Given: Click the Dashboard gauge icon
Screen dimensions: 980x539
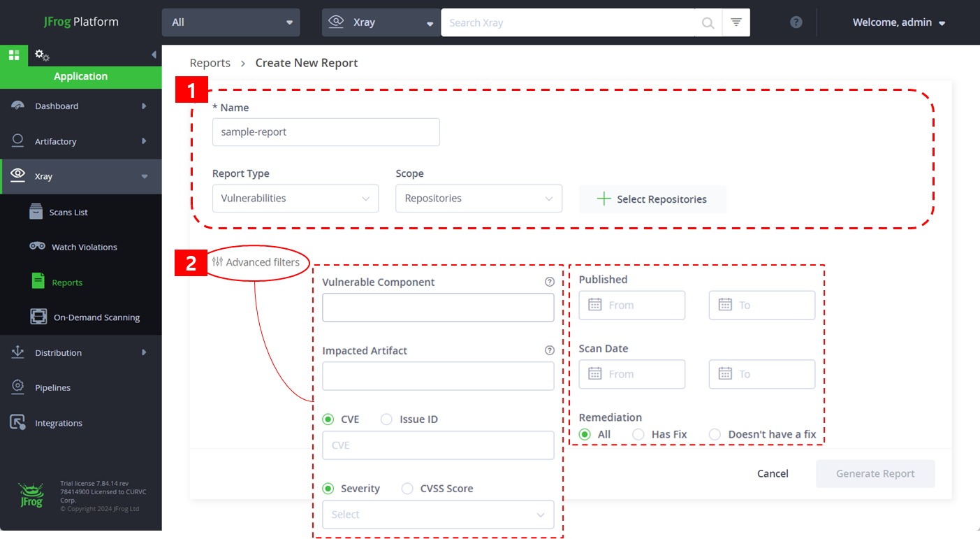Looking at the screenshot, I should [x=18, y=106].
